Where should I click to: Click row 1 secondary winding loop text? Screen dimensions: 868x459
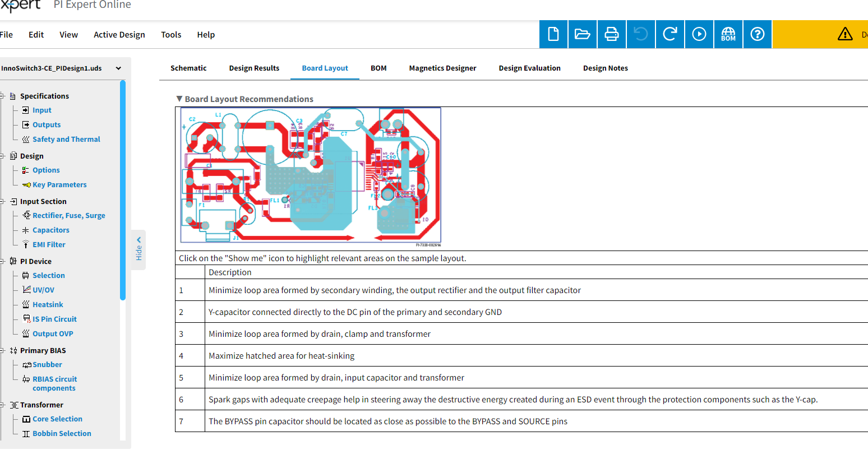(395, 290)
